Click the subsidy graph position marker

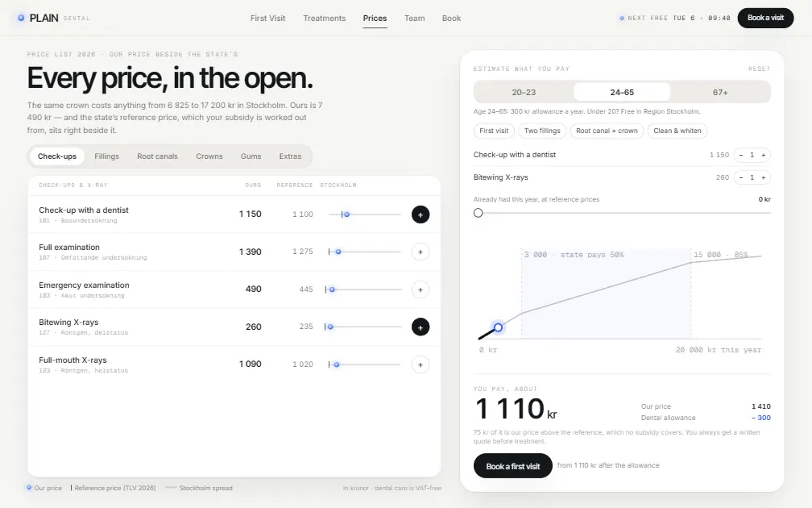[x=498, y=327]
